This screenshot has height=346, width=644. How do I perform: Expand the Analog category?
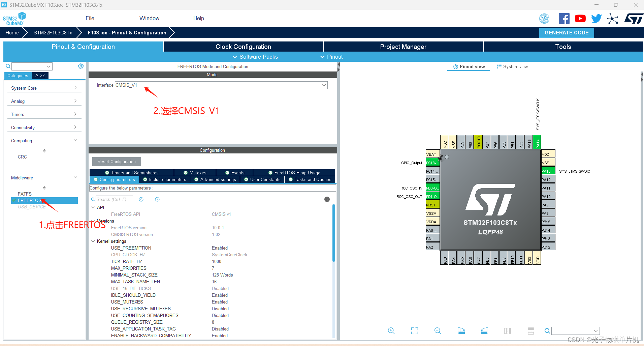point(44,101)
